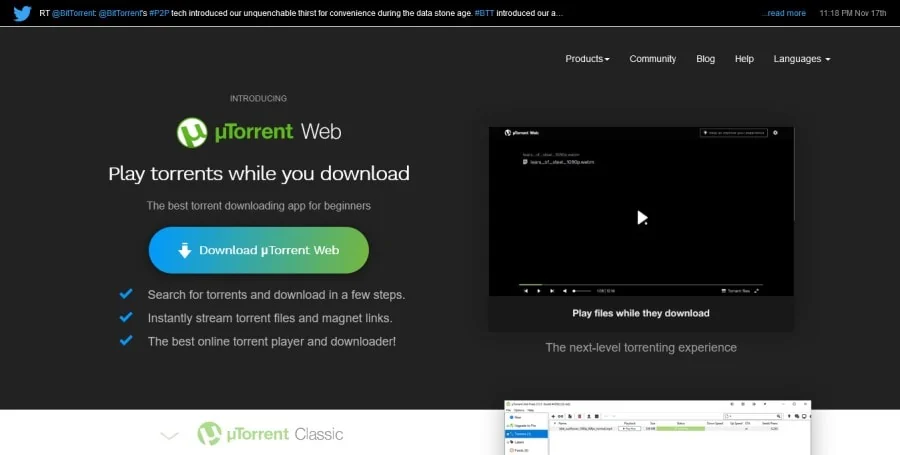Adjust the player volume slider

pos(581,291)
